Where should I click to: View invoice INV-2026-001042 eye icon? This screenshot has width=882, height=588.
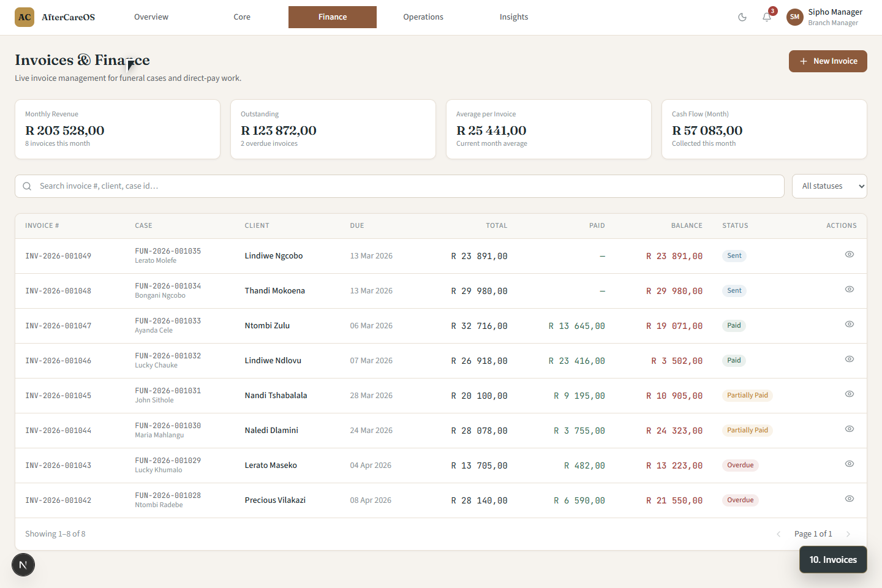click(850, 499)
